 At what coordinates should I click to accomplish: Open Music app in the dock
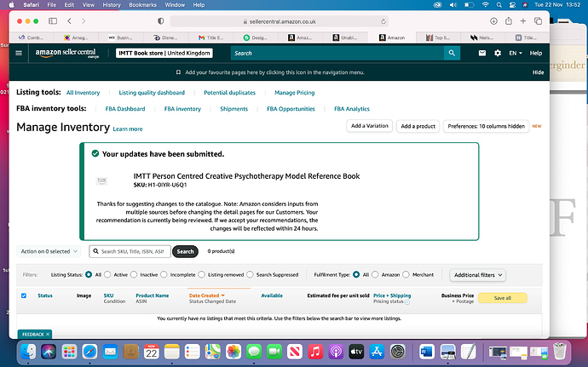[315, 352]
